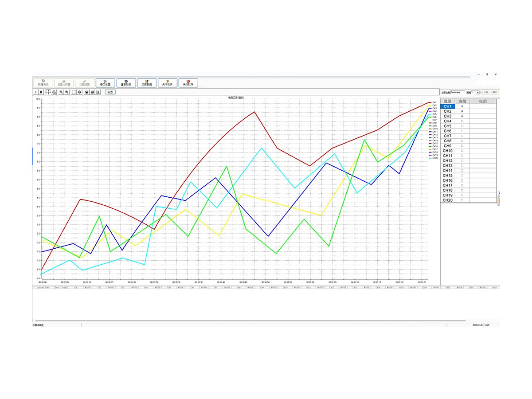Enable the CH4 curve checkbox
This screenshot has width=532, height=399.
pos(463,121)
